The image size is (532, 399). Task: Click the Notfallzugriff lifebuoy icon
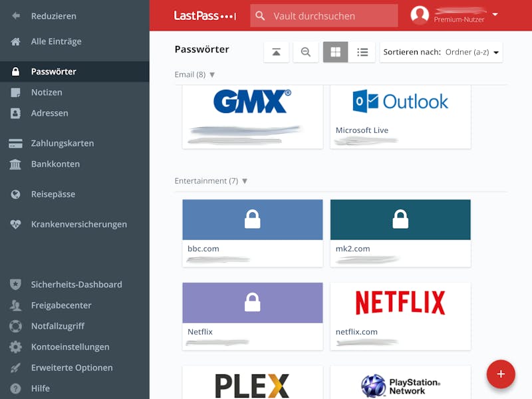tap(15, 326)
